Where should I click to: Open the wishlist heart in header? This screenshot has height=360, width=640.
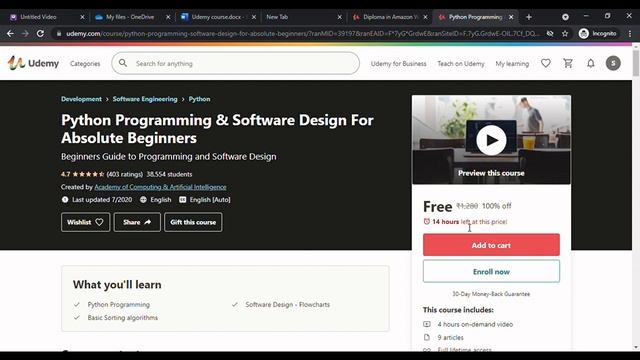(546, 63)
